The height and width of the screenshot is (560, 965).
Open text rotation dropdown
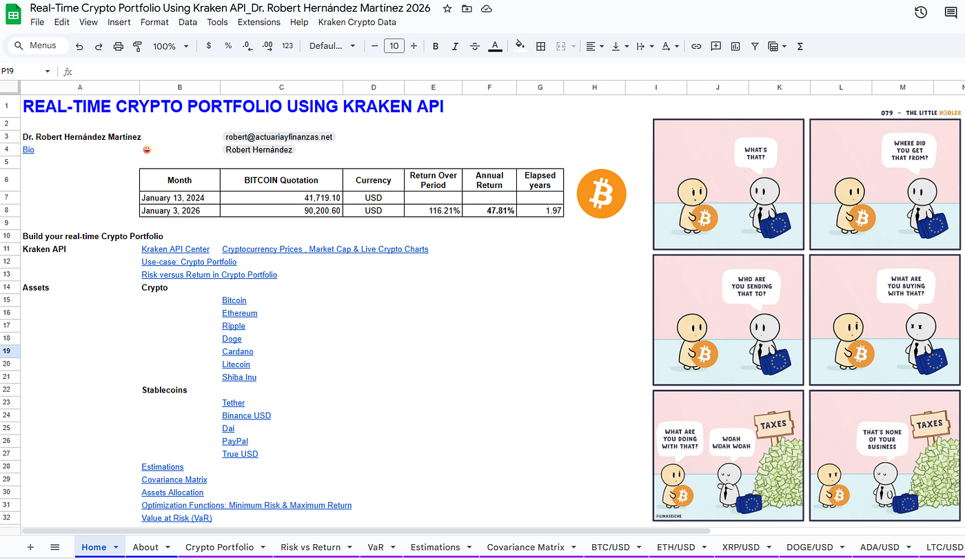tap(670, 46)
